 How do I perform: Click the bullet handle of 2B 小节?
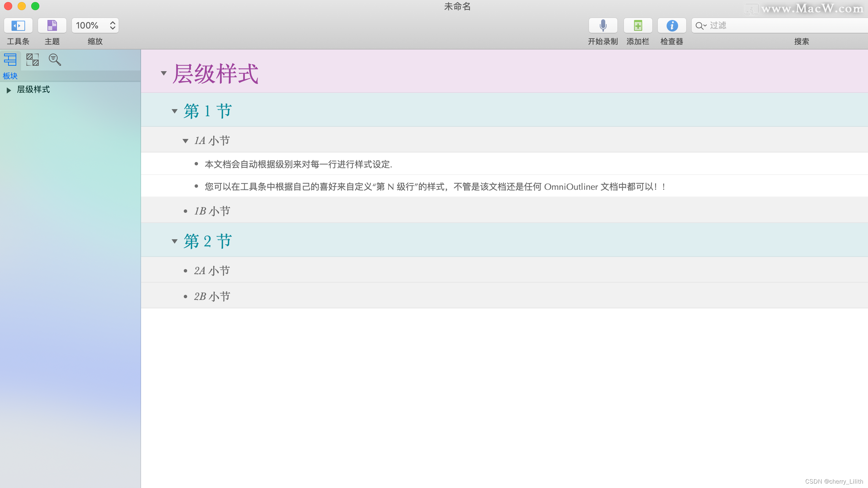(185, 297)
